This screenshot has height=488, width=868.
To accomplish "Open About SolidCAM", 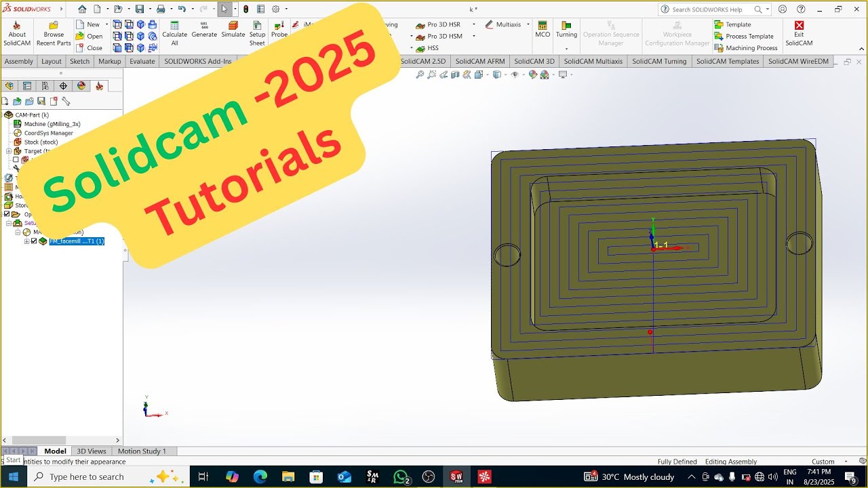I will pyautogui.click(x=17, y=34).
